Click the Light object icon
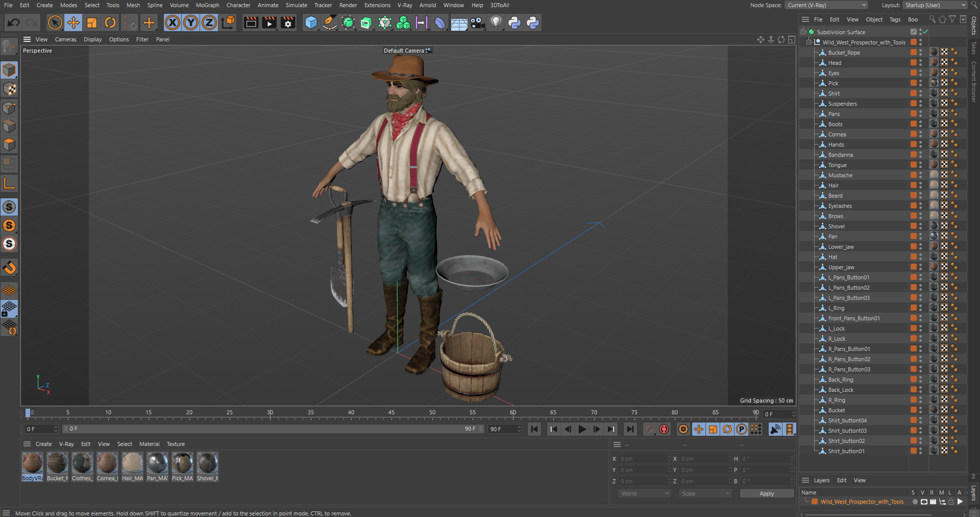The width and height of the screenshot is (980, 517). 496,22
